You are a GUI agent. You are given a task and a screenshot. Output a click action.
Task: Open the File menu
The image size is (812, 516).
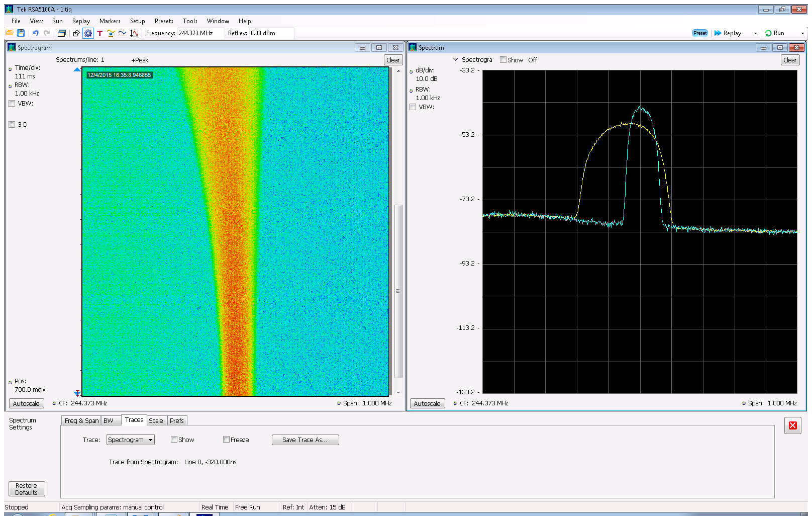point(16,21)
